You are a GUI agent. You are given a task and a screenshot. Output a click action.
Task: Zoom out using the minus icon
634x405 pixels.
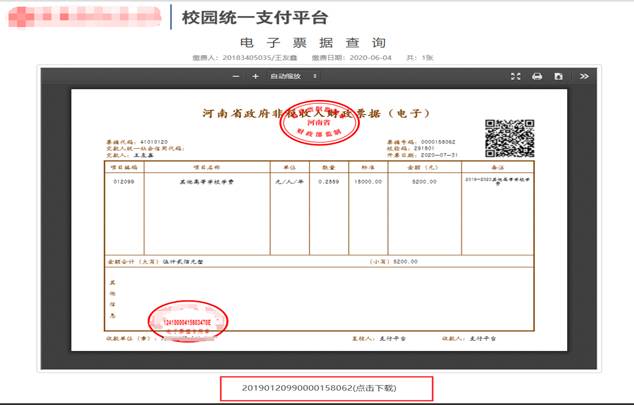pyautogui.click(x=237, y=76)
